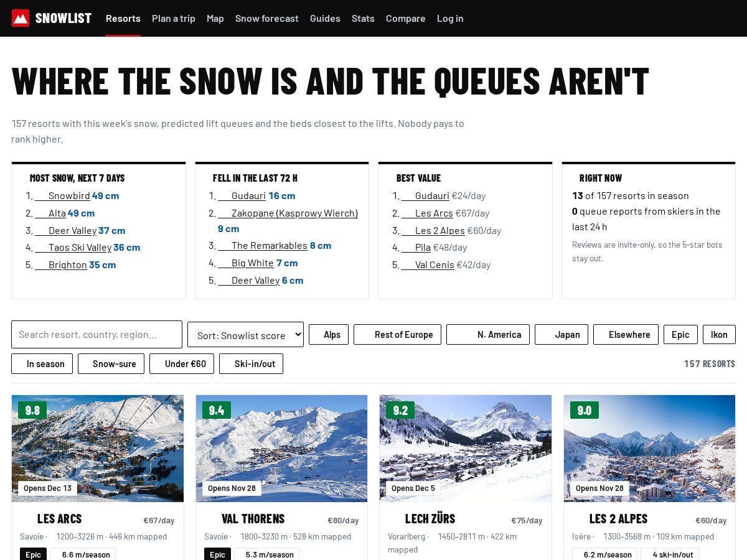Open the Stats nav item
The width and height of the screenshot is (747, 560).
point(363,19)
